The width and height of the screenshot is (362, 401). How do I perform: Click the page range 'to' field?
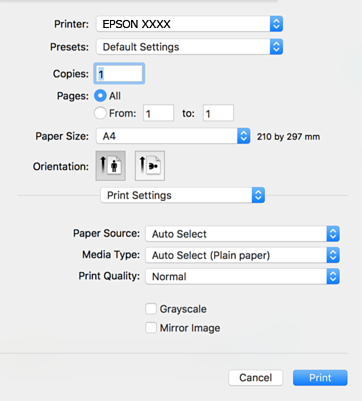[218, 113]
